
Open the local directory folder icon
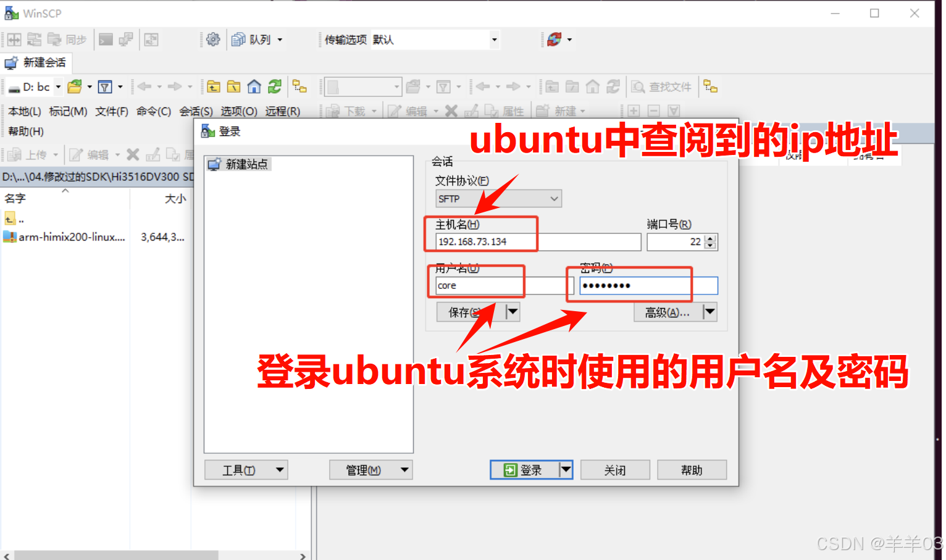(x=75, y=87)
